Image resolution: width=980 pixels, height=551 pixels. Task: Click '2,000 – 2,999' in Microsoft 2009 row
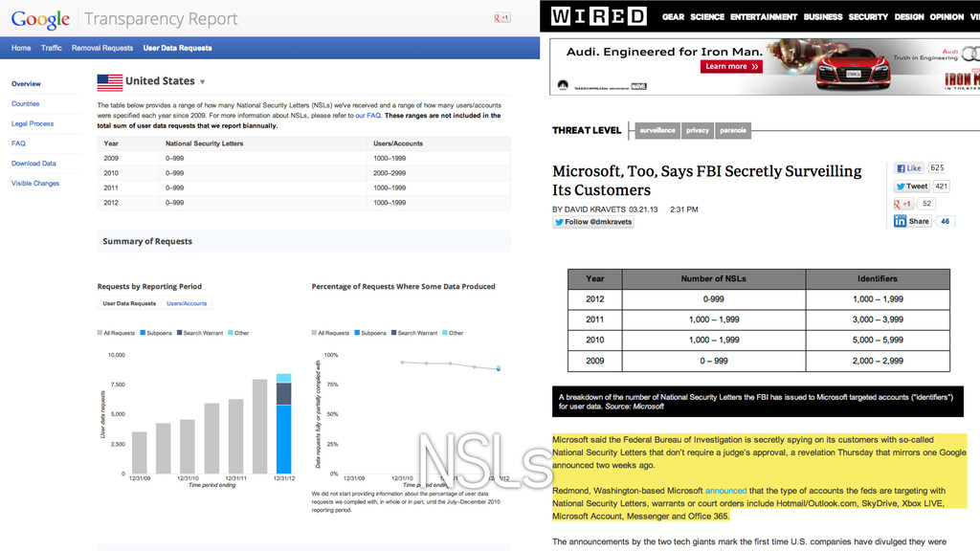click(x=878, y=361)
